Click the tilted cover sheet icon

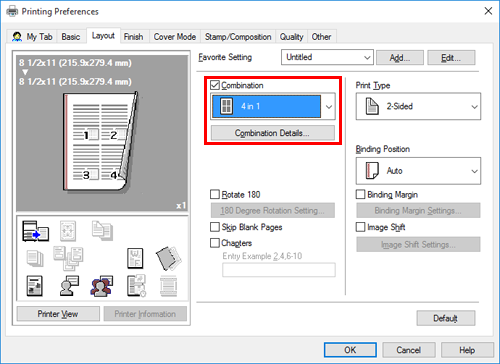(168, 258)
